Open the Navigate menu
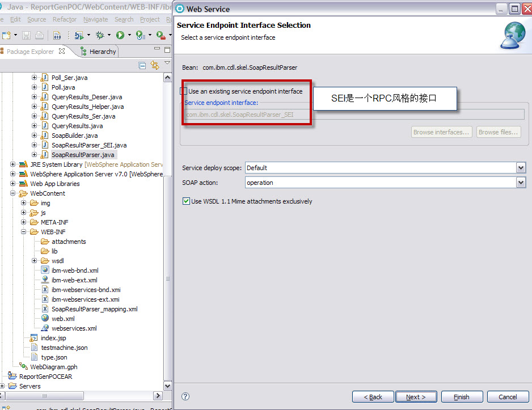Screen dimensions: 532x410 pos(95,19)
